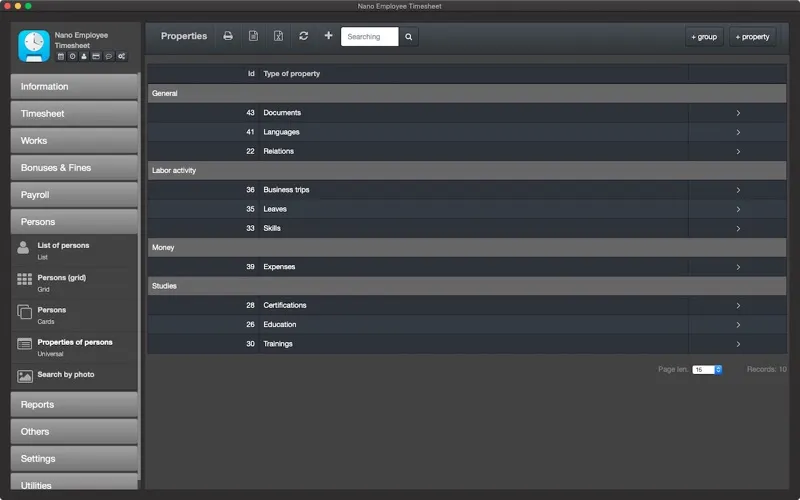Expand the Expenses row chevron
The image size is (800, 500).
[x=738, y=267]
